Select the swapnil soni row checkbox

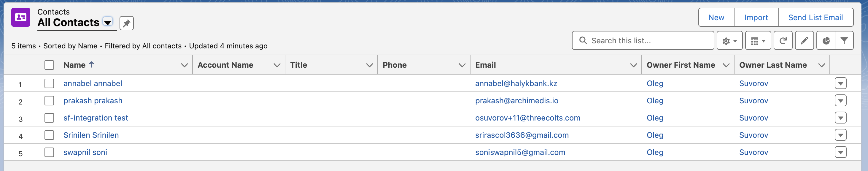49,152
